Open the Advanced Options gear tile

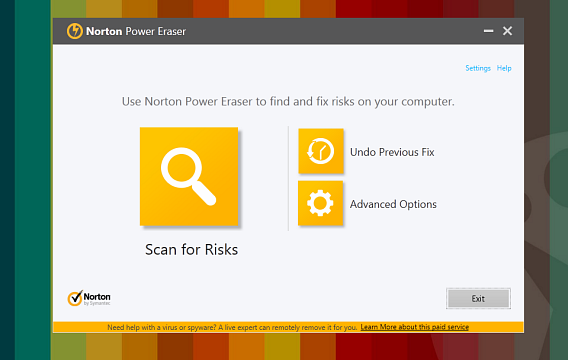click(320, 203)
